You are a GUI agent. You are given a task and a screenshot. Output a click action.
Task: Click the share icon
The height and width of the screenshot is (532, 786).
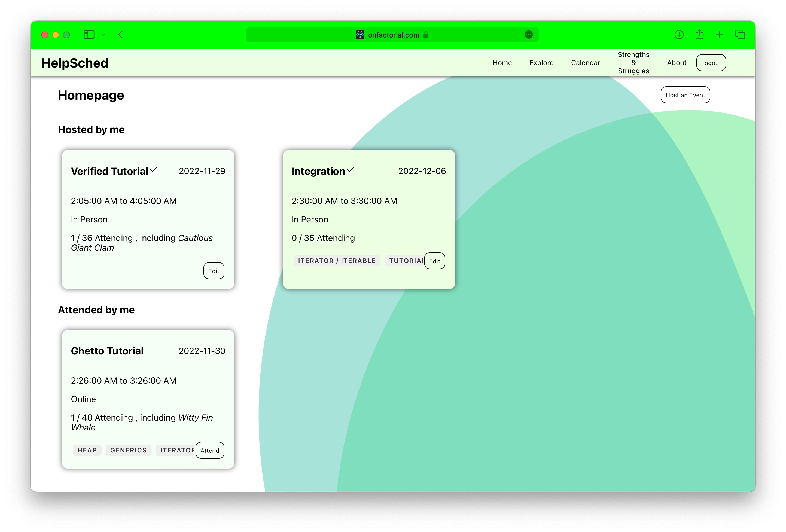(x=699, y=35)
